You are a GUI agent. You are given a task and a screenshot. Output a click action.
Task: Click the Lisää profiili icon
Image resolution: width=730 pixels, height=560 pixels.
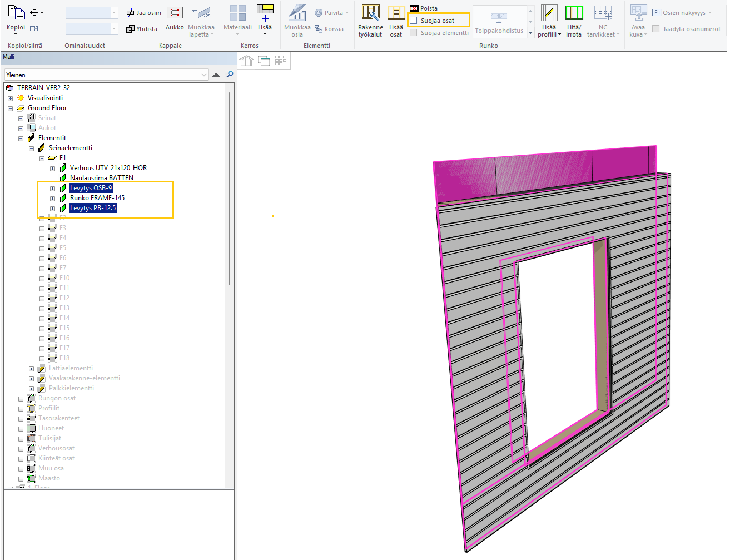pyautogui.click(x=549, y=13)
